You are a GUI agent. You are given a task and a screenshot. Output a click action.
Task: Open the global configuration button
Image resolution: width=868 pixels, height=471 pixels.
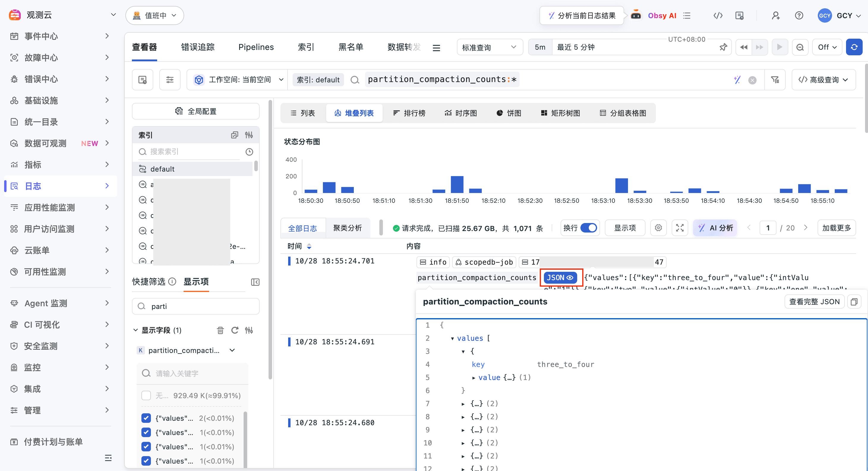195,111
